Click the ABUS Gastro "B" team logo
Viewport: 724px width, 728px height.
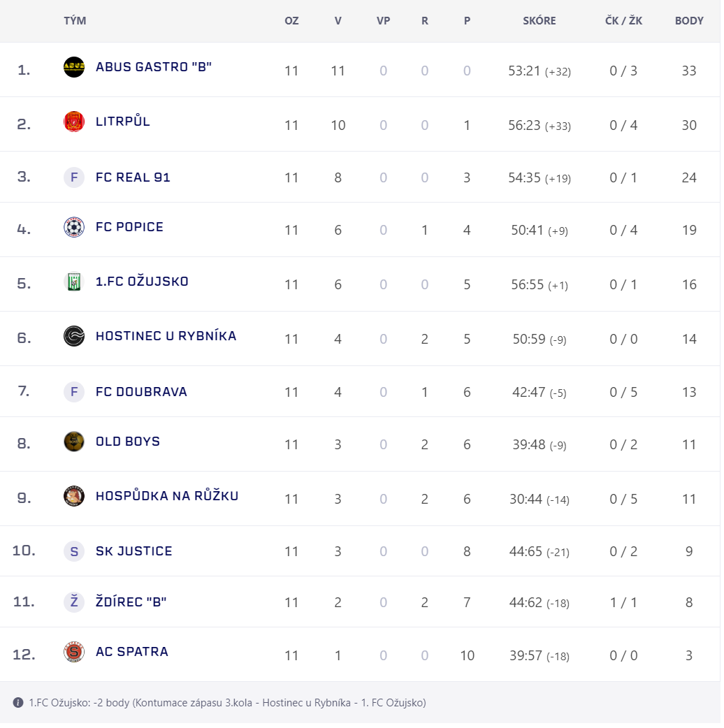pyautogui.click(x=74, y=67)
